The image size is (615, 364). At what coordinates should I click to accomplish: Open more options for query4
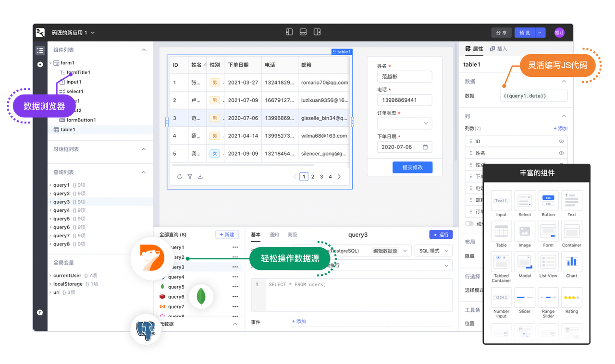point(235,277)
